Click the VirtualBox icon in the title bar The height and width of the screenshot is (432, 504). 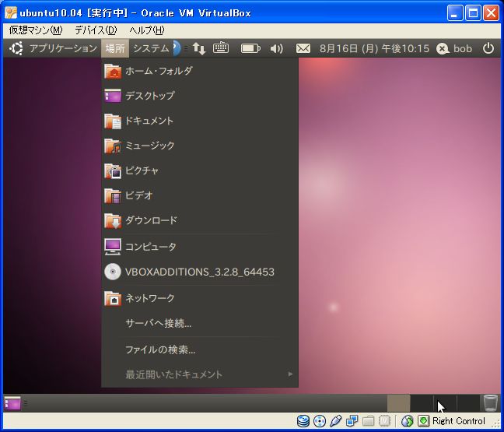click(11, 13)
